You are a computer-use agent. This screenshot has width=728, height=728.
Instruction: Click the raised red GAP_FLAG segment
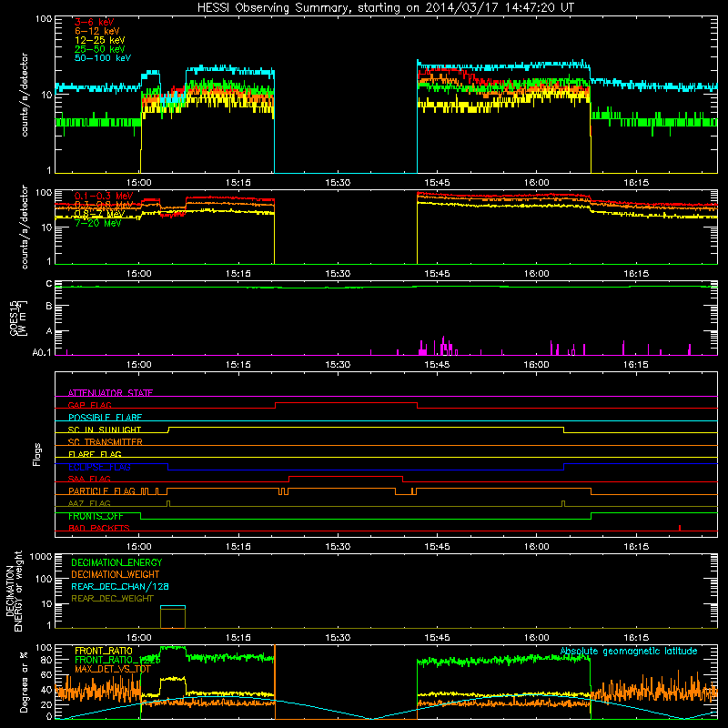coord(347,402)
